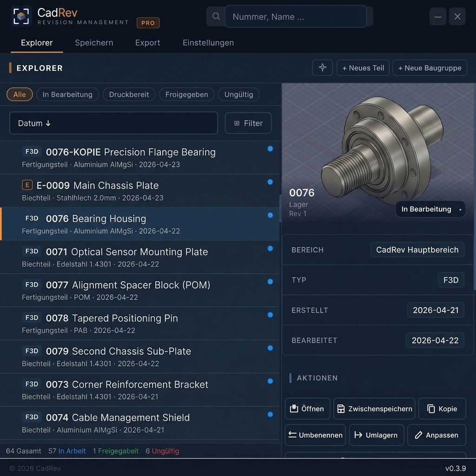The height and width of the screenshot is (476, 476).
Task: Rename part using Umbenennen
Action: pyautogui.click(x=315, y=435)
